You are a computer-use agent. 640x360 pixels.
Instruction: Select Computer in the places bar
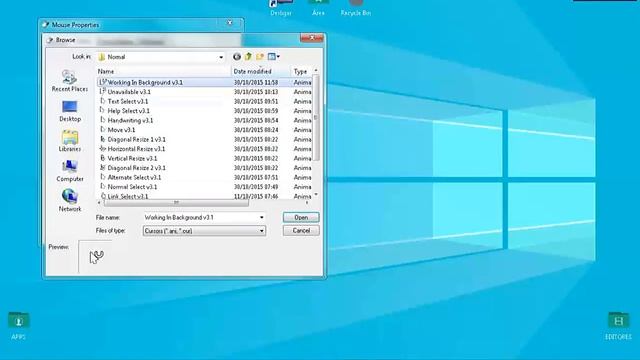point(70,171)
